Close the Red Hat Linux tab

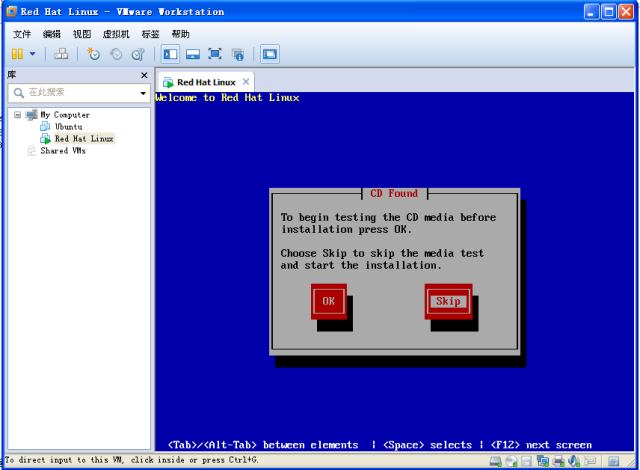[246, 82]
